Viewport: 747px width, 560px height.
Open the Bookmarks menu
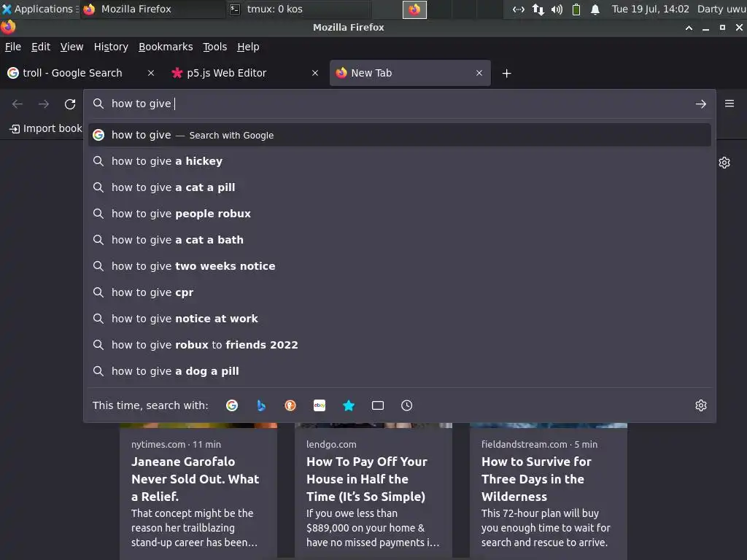(x=166, y=47)
